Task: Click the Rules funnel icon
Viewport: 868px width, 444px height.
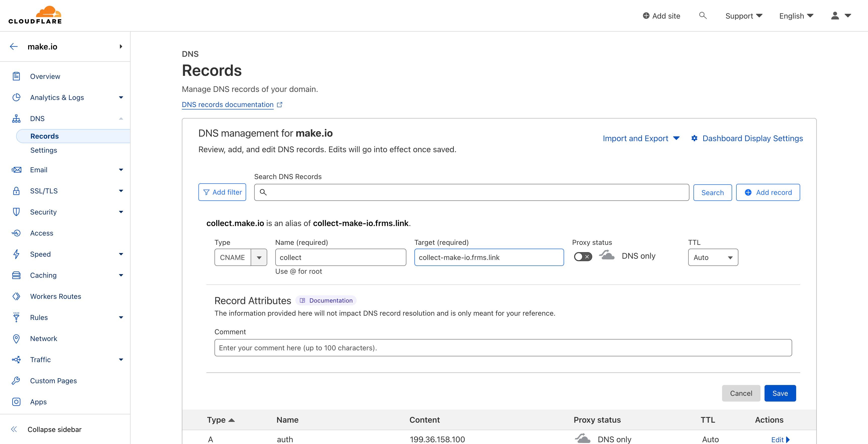Action: point(16,317)
